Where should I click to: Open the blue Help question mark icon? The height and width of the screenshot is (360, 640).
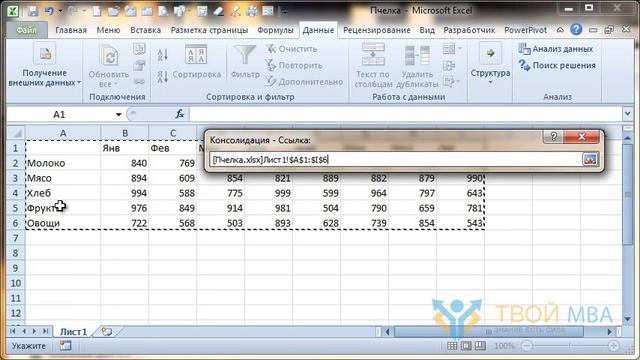[576, 29]
